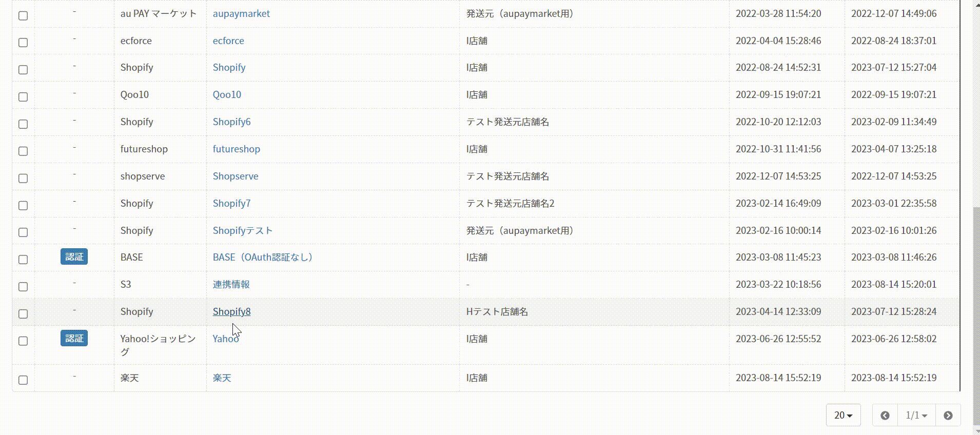Tick the Shopifyテスト row checkbox
This screenshot has height=435, width=980.
point(23,232)
